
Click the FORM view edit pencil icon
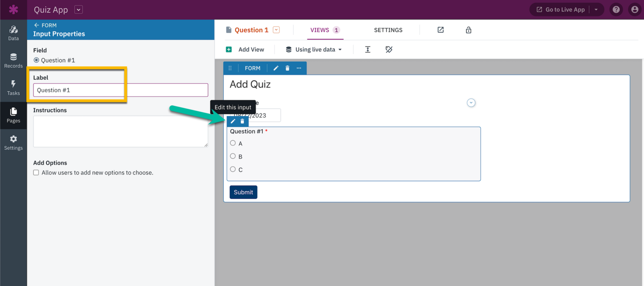pos(276,68)
